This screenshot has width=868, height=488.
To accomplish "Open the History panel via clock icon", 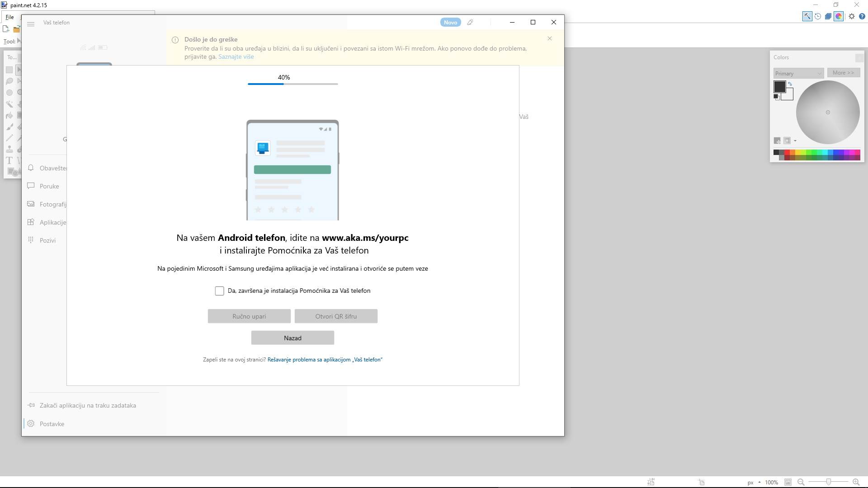I will (x=818, y=16).
